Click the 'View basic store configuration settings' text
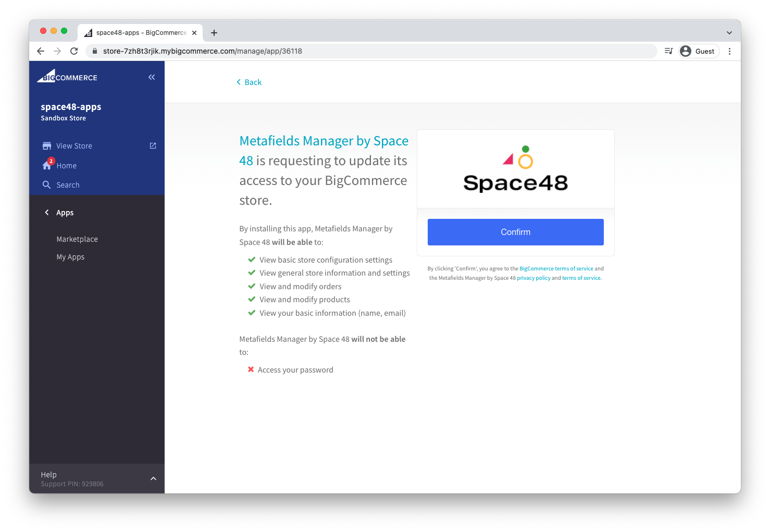 [326, 260]
